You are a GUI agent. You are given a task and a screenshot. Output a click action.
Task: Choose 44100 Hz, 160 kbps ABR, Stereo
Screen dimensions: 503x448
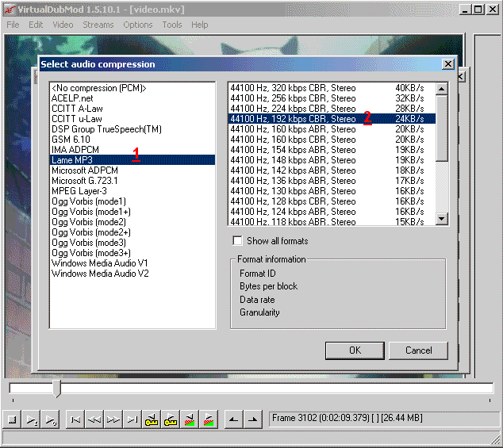pos(332,129)
